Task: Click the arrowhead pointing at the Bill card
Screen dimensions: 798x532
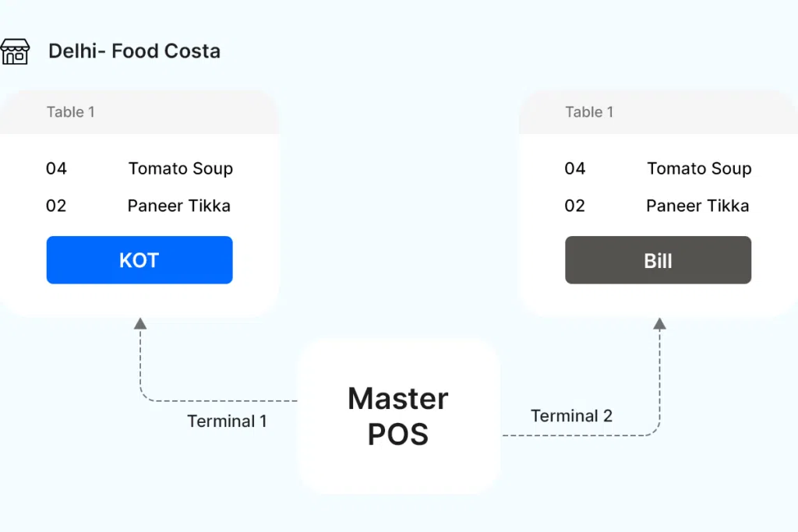Action: 659,324
